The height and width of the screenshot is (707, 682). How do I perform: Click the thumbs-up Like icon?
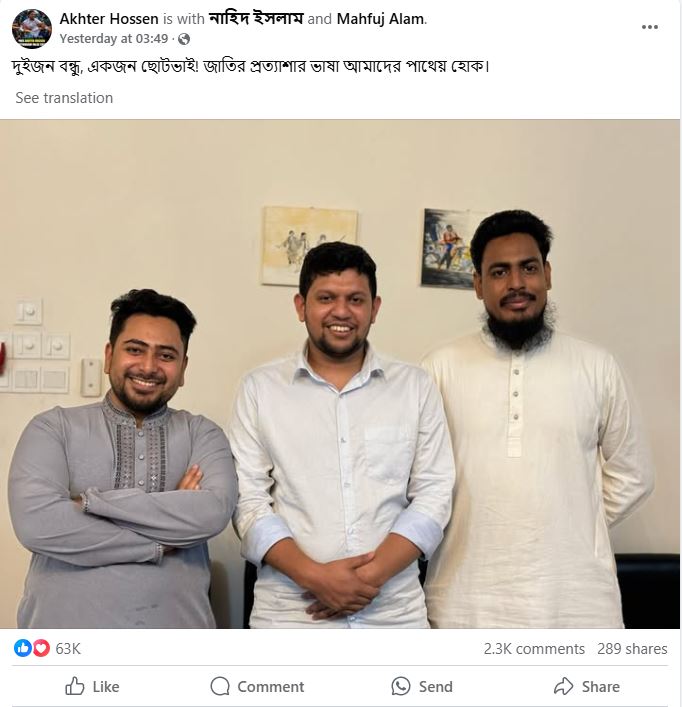click(x=74, y=686)
